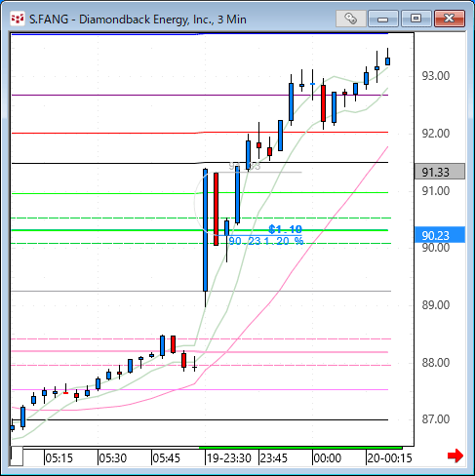Image resolution: width=475 pixels, height=476 pixels.
Task: Select the $1.10 measurement annotation
Action: [x=286, y=229]
